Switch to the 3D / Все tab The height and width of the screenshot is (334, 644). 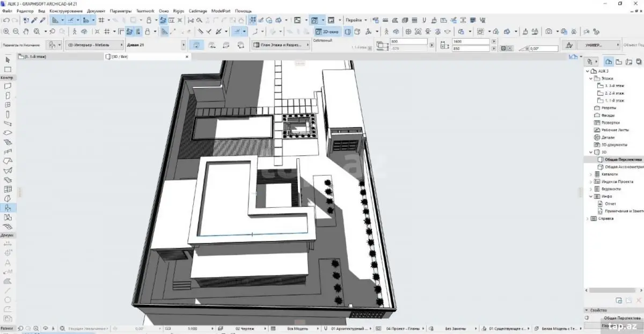[147, 56]
